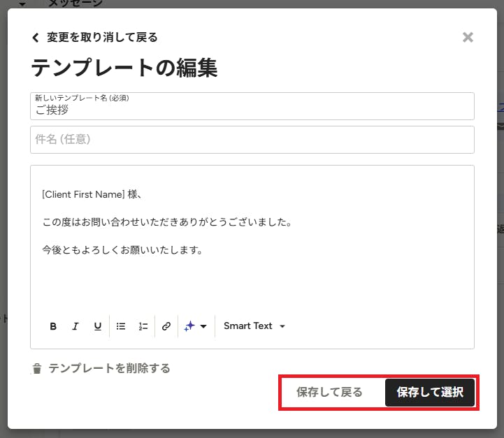Image resolution: width=504 pixels, height=438 pixels.
Task: Click 保存して戻る button
Action: coord(329,392)
